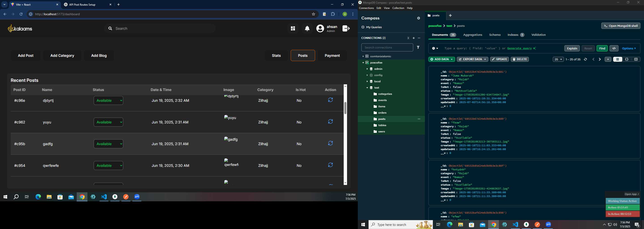The image size is (644, 229).
Task: Open Compass settings gear icon
Action: (419, 18)
